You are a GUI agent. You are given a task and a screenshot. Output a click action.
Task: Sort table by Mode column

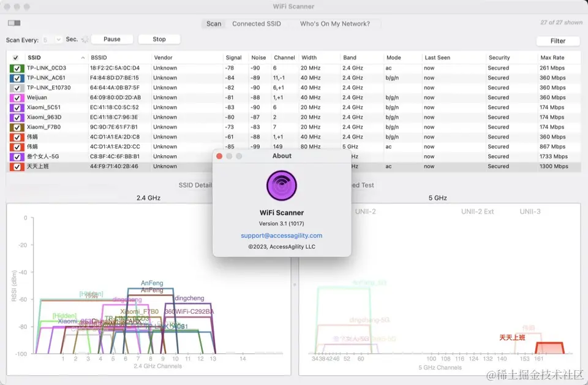click(393, 58)
